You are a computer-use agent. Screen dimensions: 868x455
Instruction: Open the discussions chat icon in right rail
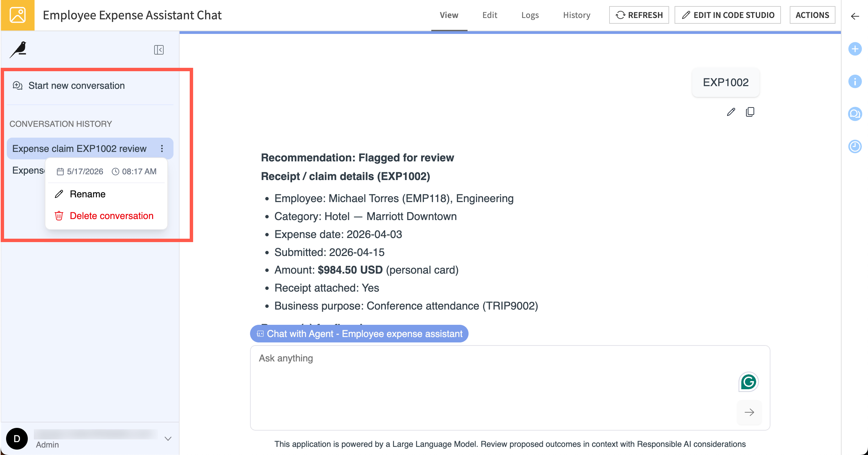tap(855, 114)
